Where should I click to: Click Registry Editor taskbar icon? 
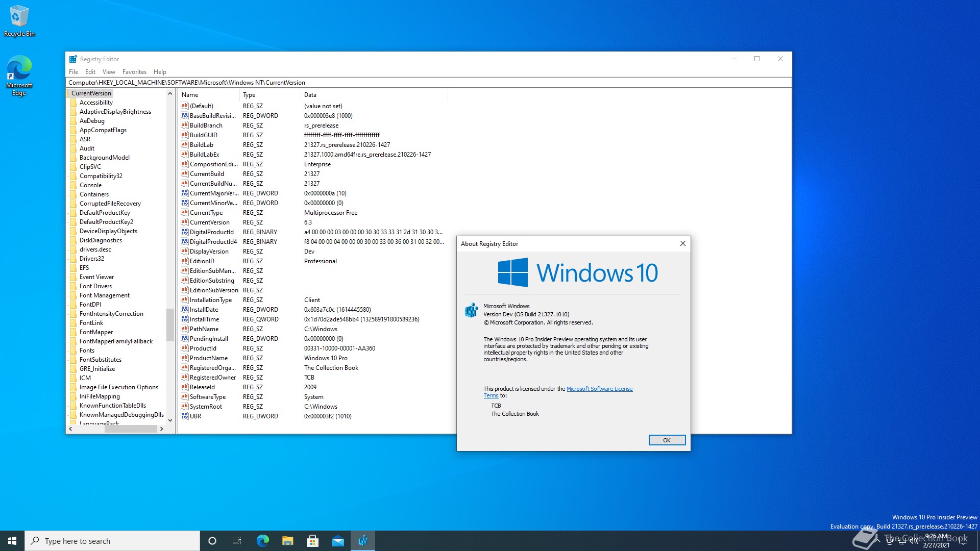(x=363, y=541)
